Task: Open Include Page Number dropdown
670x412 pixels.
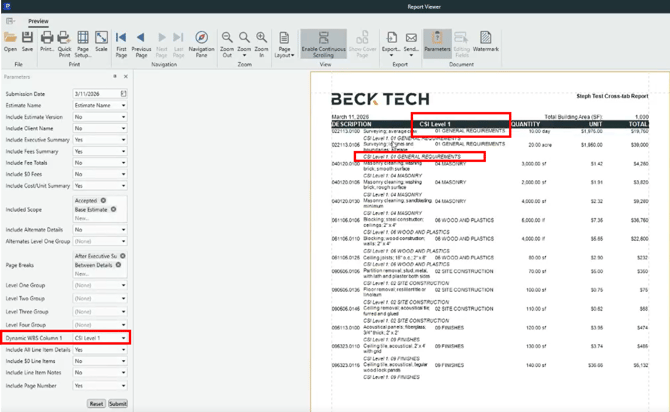Action: click(x=123, y=386)
